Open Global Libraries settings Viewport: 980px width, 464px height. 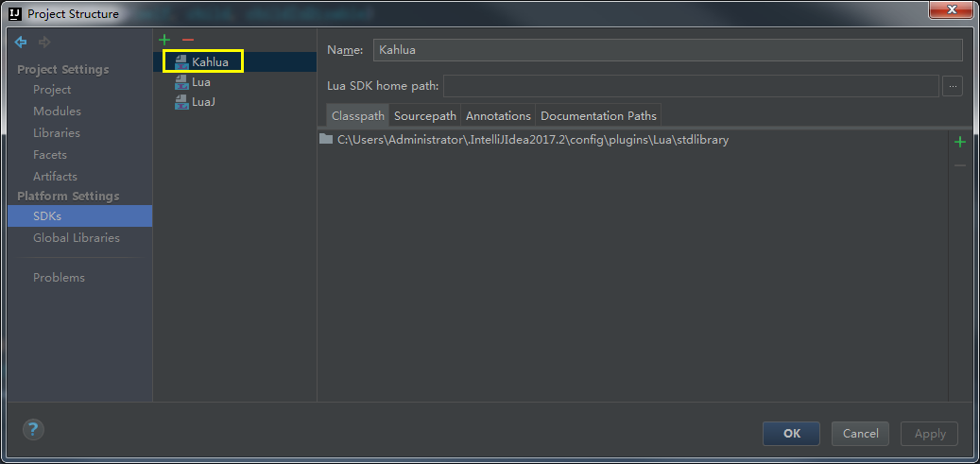tap(77, 237)
